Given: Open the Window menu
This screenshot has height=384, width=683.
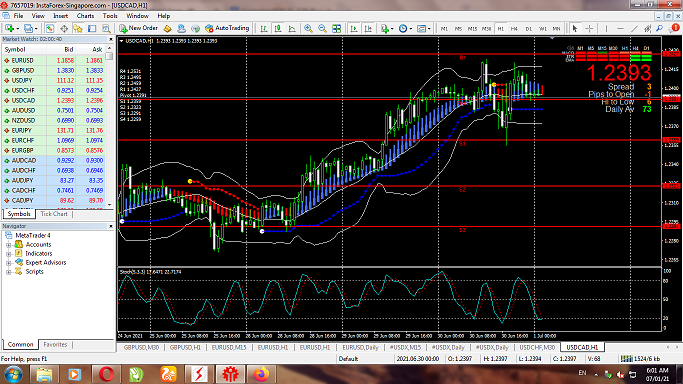Looking at the screenshot, I should [137, 16].
